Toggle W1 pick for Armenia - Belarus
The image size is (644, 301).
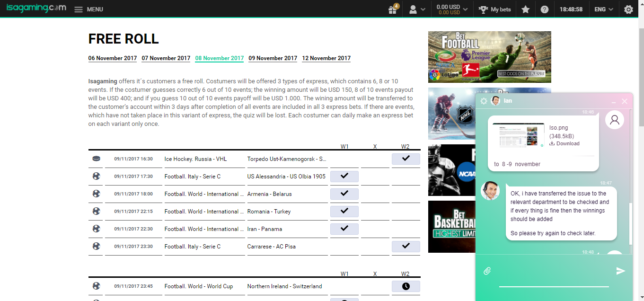pyautogui.click(x=344, y=194)
